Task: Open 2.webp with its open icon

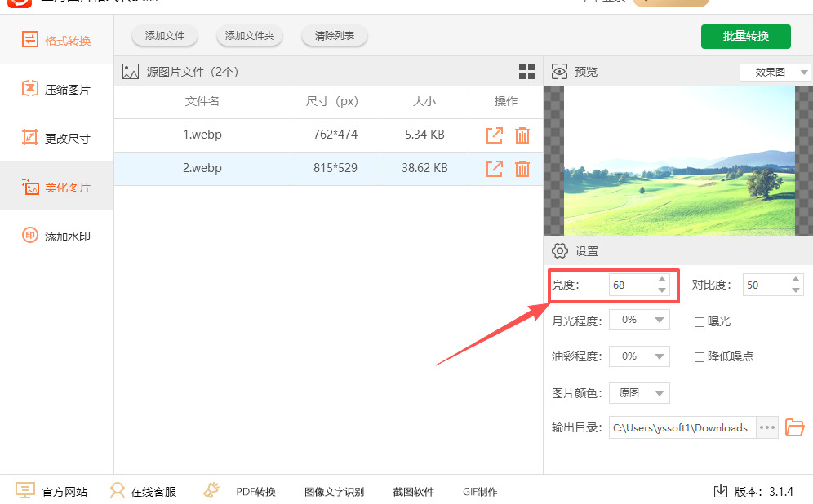Action: pos(494,169)
